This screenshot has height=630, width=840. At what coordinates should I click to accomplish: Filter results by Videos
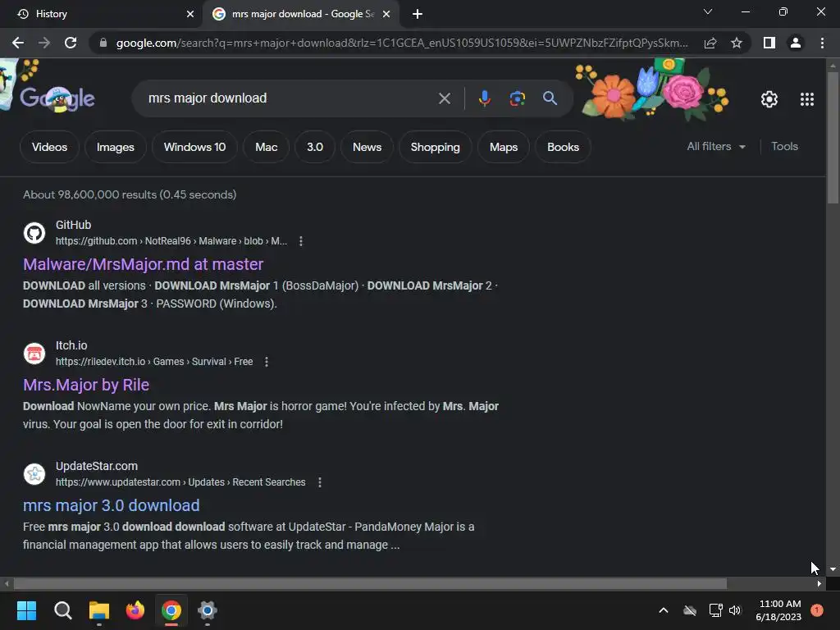pos(49,147)
